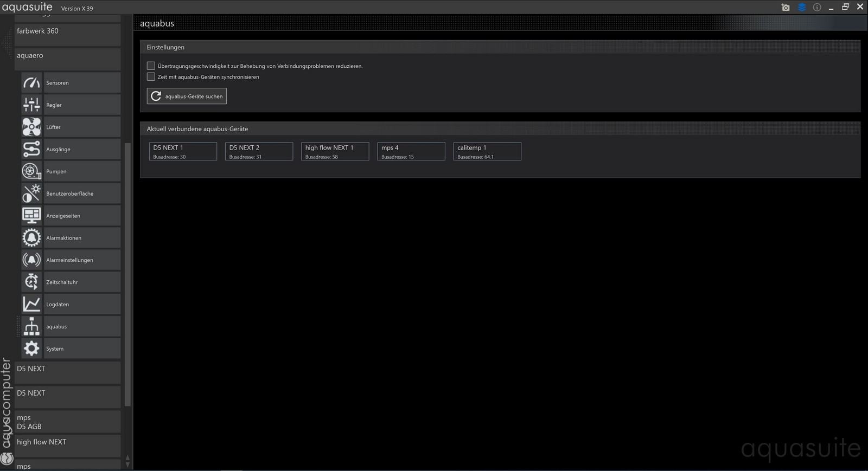868x471 pixels.
Task: Expand the bottom mps section
Action: pyautogui.click(x=67, y=465)
